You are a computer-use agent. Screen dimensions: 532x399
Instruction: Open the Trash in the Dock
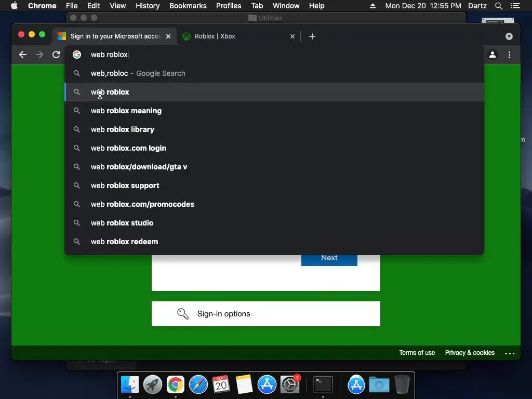402,384
